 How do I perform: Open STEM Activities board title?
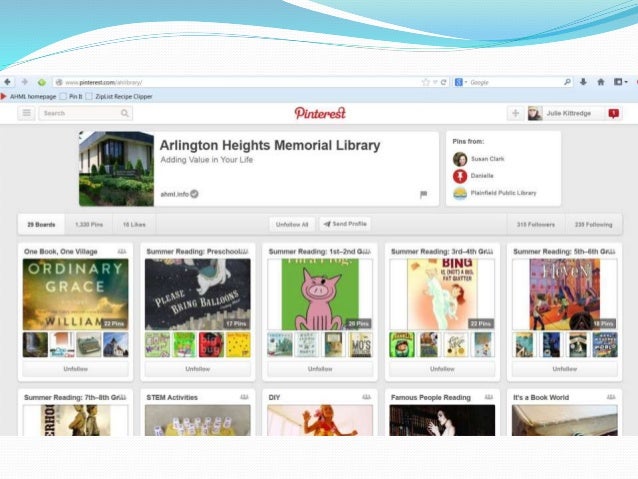click(x=172, y=397)
